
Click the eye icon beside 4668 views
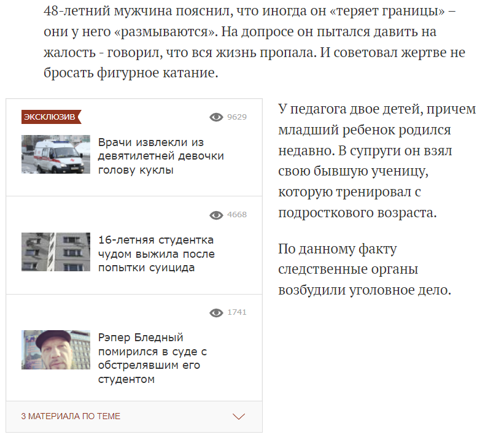point(216,215)
